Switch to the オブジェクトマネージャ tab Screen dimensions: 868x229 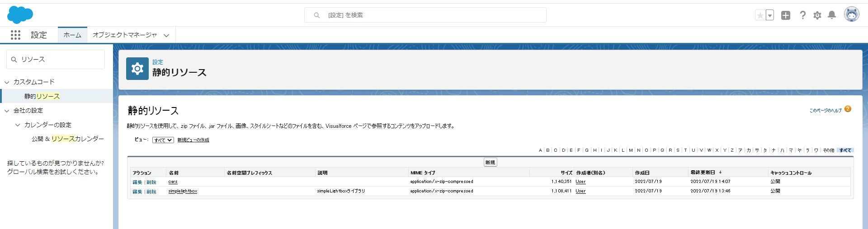125,35
